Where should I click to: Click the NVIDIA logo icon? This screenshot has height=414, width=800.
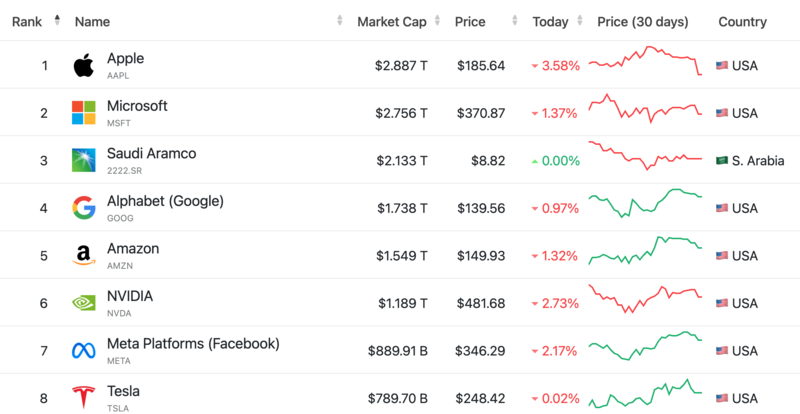click(83, 302)
